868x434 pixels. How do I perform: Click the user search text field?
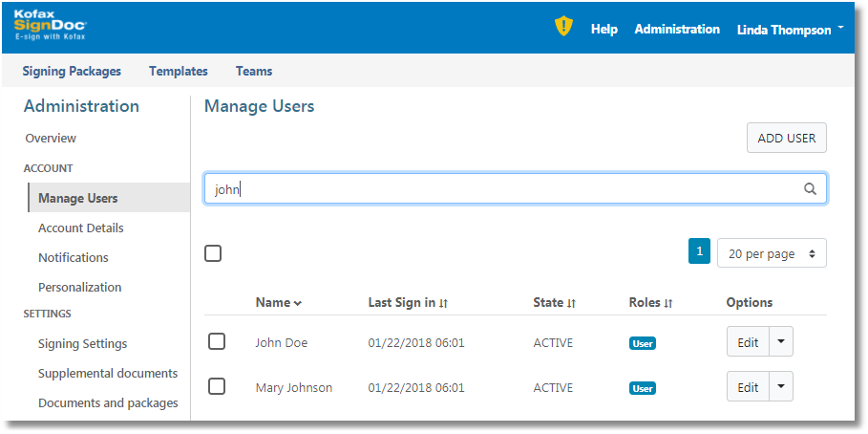point(506,189)
